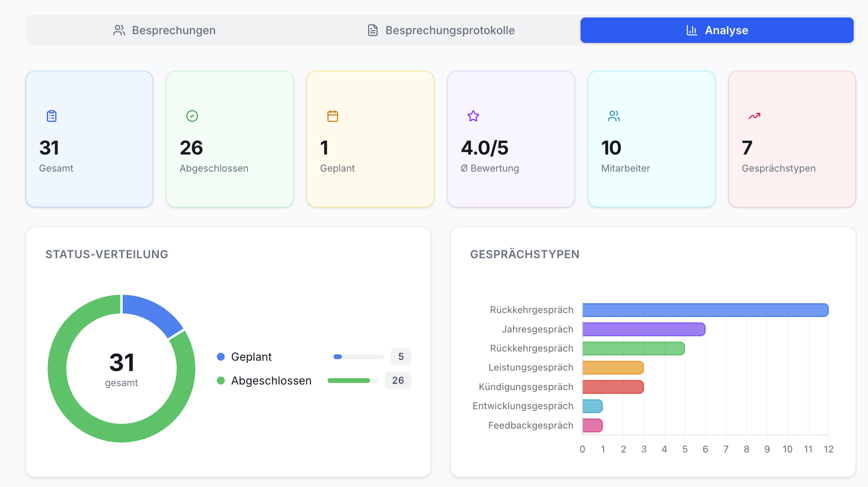Click the calendar icon on Geplant card
The width and height of the screenshot is (868, 487).
tap(333, 116)
